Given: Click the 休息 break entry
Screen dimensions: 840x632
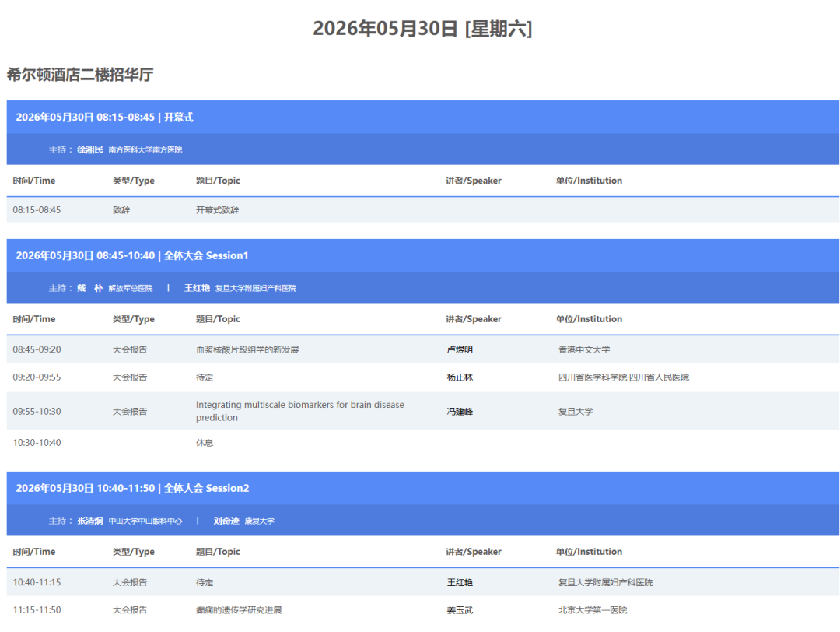Looking at the screenshot, I should point(205,443).
